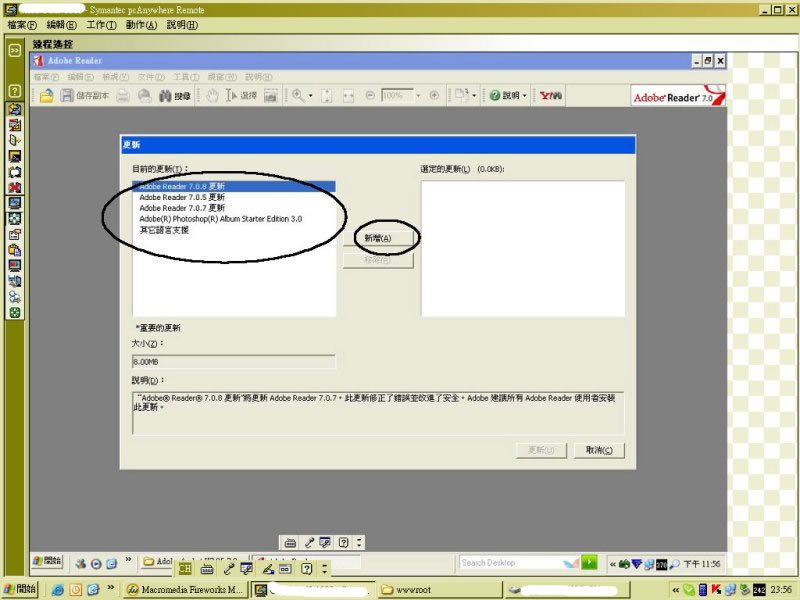Viewport: 800px width, 600px height.
Task: Click the binoculars Search icon
Action: click(x=165, y=95)
